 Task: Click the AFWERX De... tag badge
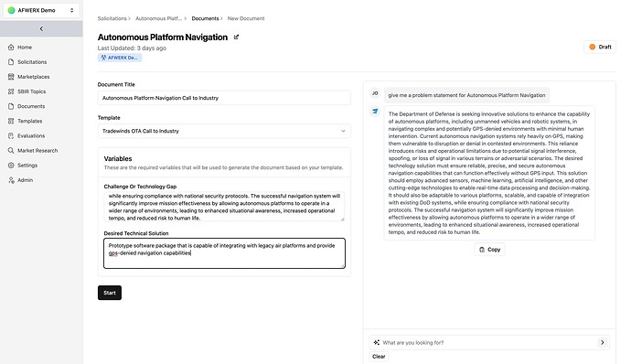[120, 58]
